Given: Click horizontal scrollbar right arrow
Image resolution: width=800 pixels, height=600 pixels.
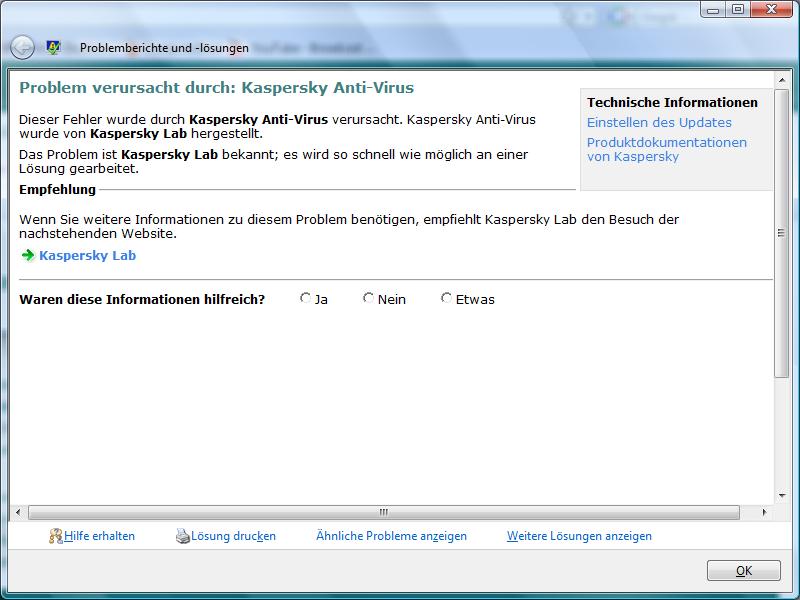Looking at the screenshot, I should (x=764, y=512).
